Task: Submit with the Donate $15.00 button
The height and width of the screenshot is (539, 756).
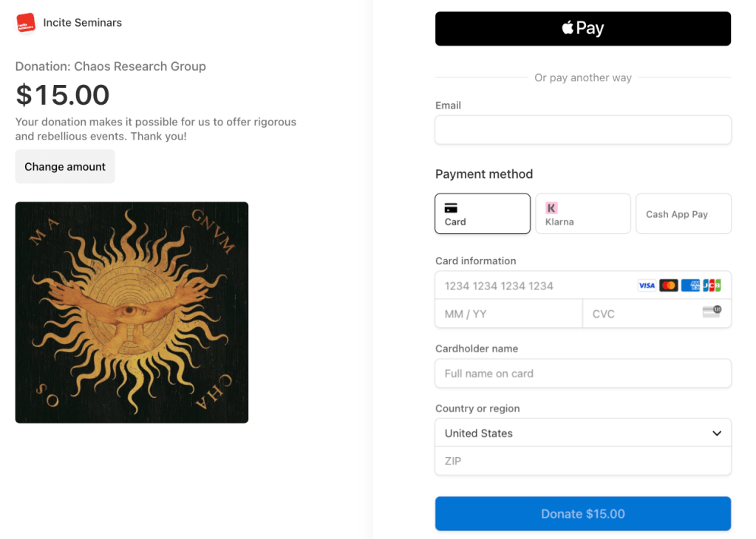Action: pyautogui.click(x=583, y=514)
